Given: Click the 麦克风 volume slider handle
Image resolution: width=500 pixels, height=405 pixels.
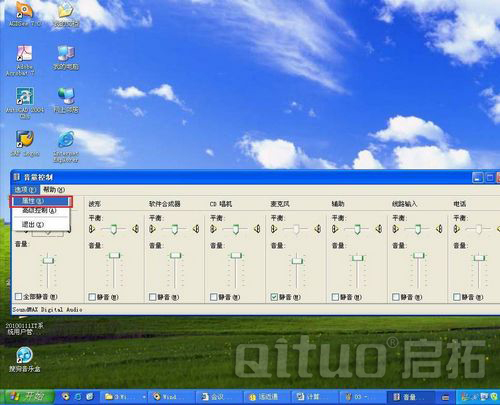Looking at the screenshot, I should (297, 260).
